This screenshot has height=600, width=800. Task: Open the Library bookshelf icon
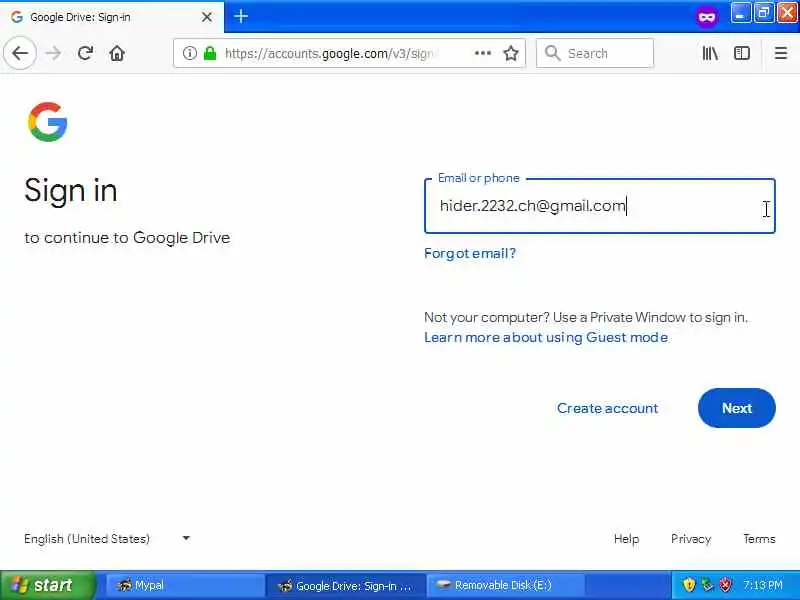[710, 53]
